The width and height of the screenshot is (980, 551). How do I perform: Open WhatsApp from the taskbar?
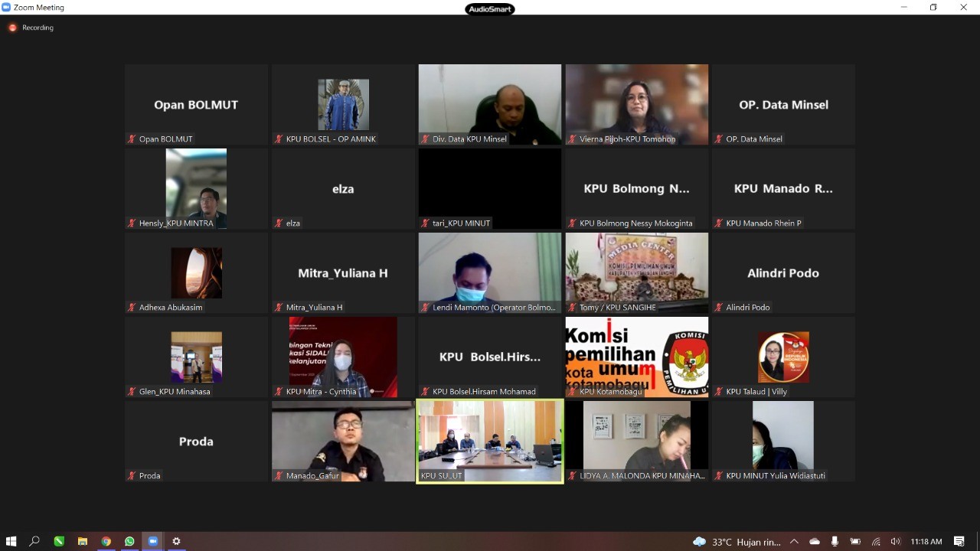tap(129, 541)
